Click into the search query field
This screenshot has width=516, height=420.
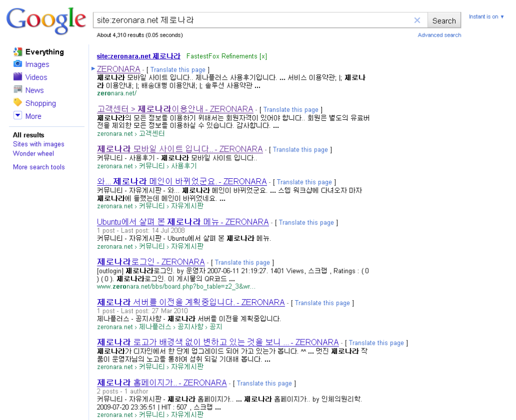252,21
